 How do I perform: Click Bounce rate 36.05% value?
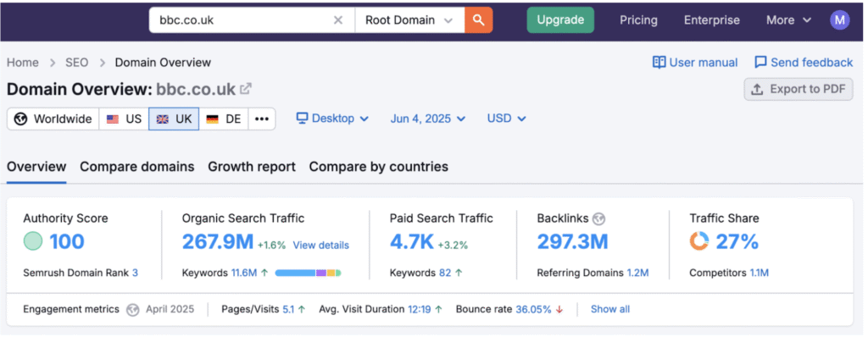coord(534,309)
